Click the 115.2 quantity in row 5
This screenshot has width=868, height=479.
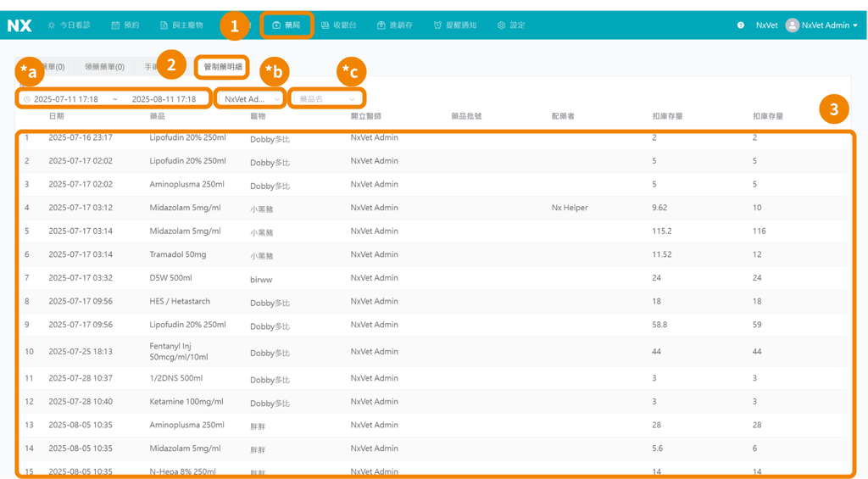coord(661,231)
